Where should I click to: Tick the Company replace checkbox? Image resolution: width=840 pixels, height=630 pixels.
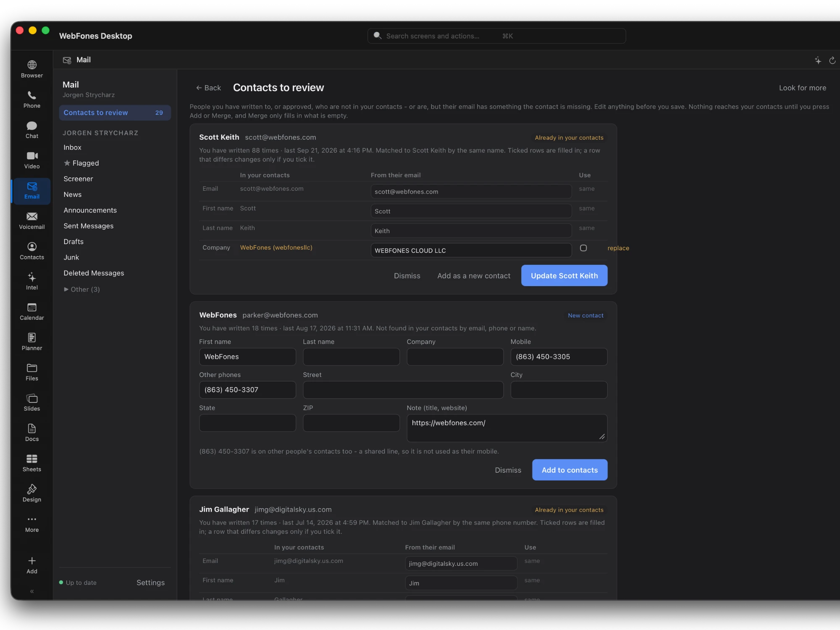(x=583, y=248)
